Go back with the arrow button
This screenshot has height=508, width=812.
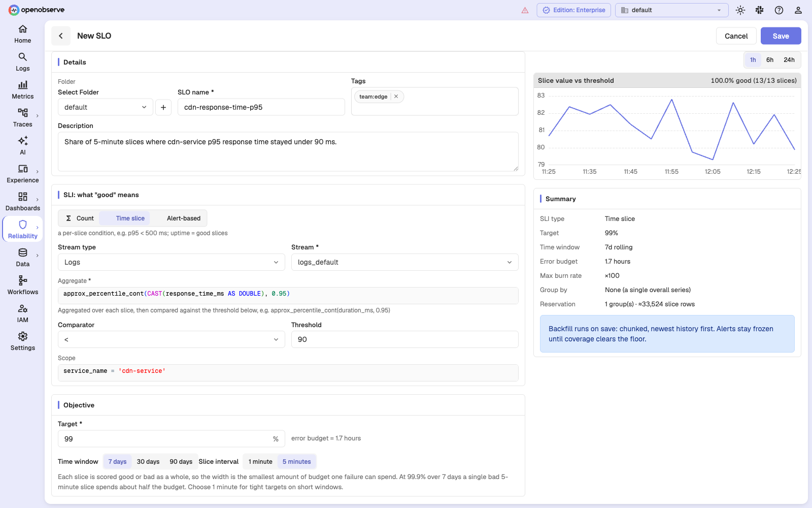61,36
